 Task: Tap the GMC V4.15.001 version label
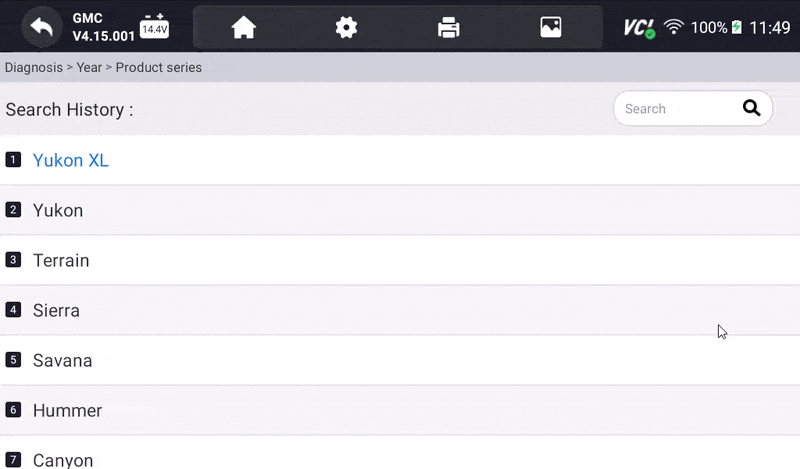(103, 27)
